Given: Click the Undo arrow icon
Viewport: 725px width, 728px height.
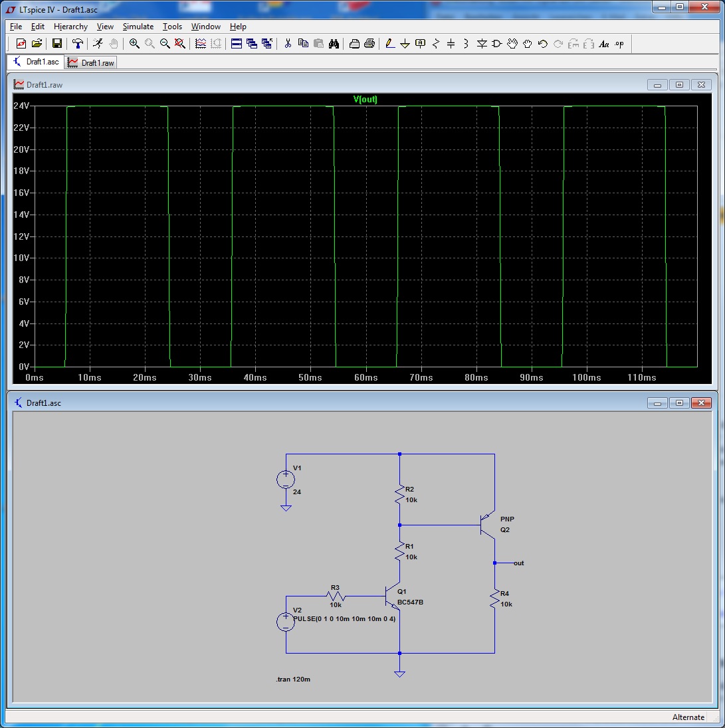Looking at the screenshot, I should [542, 44].
